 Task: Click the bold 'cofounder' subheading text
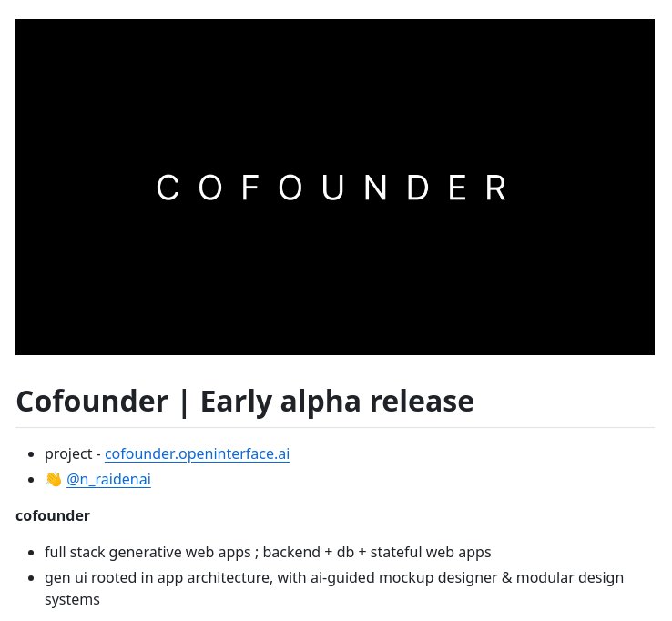pos(53,515)
